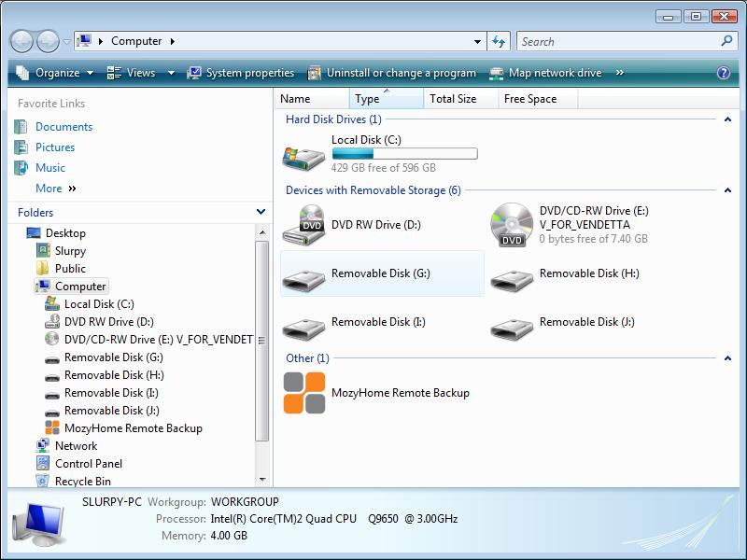The image size is (747, 560).
Task: Open the Views dropdown arrow
Action: click(171, 73)
